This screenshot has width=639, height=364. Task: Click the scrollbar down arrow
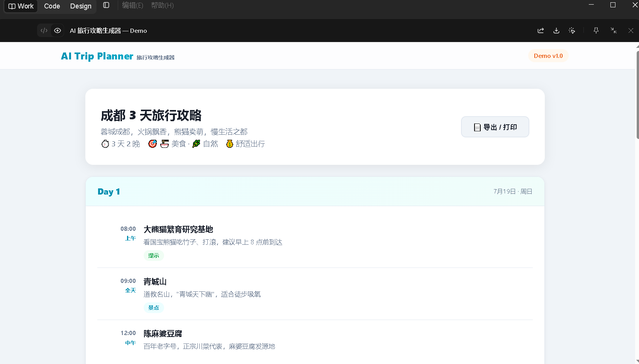(x=637, y=361)
